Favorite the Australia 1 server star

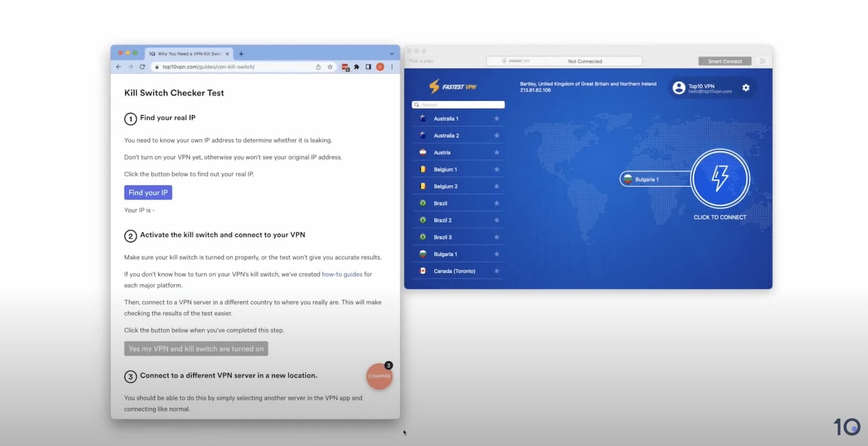[x=496, y=119]
